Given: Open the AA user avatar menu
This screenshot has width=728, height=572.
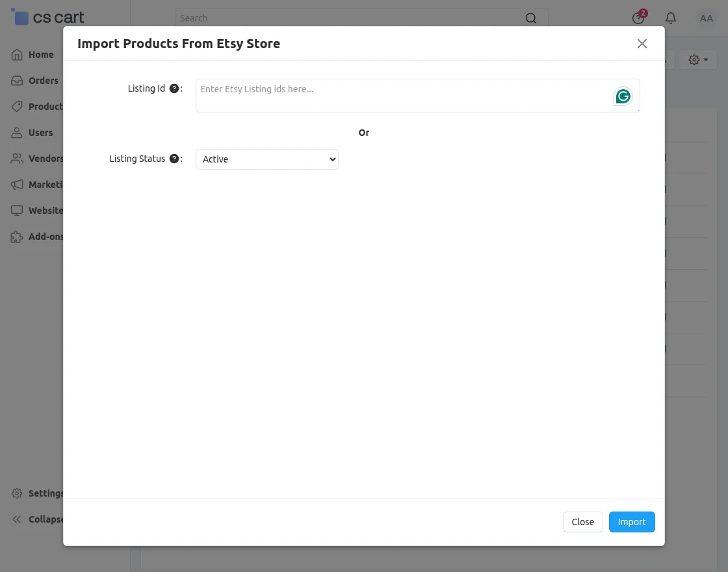Looking at the screenshot, I should point(706,18).
